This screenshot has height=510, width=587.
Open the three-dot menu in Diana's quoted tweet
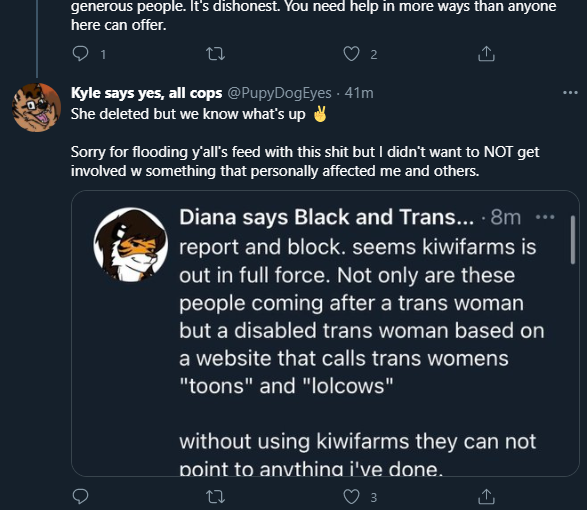pos(545,217)
